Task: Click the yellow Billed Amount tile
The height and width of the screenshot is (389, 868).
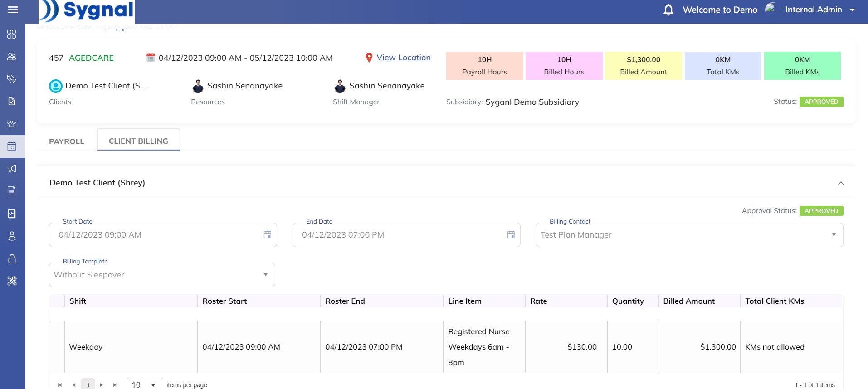Action: pyautogui.click(x=643, y=66)
